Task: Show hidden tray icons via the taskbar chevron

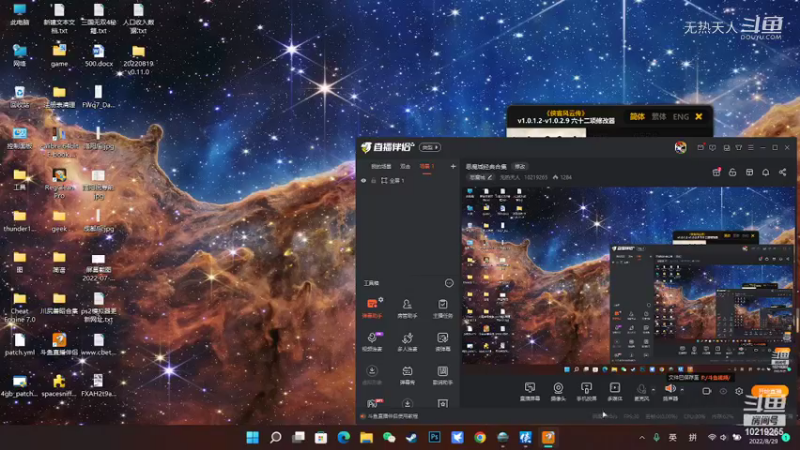Action: pyautogui.click(x=642, y=437)
